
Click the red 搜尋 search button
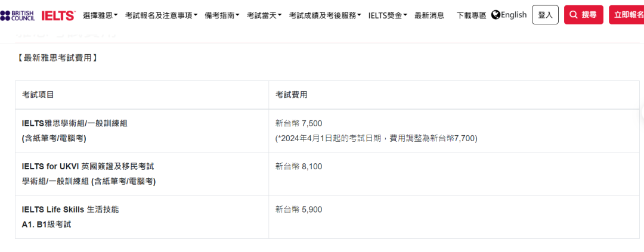point(584,15)
